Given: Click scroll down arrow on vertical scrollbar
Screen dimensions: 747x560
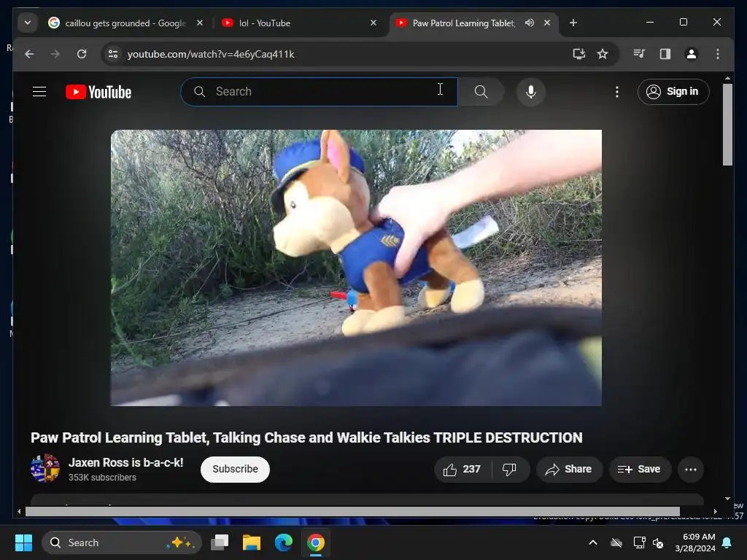Looking at the screenshot, I should tap(727, 499).
